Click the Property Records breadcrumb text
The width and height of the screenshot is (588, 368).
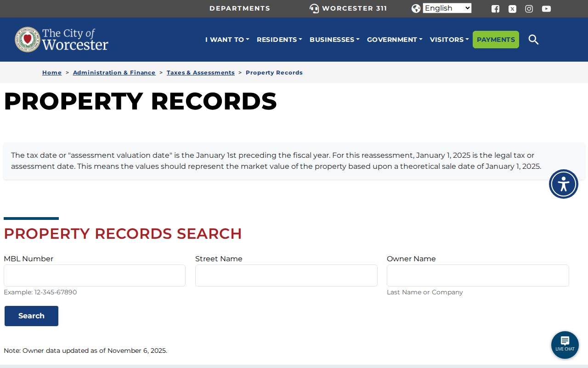(274, 73)
